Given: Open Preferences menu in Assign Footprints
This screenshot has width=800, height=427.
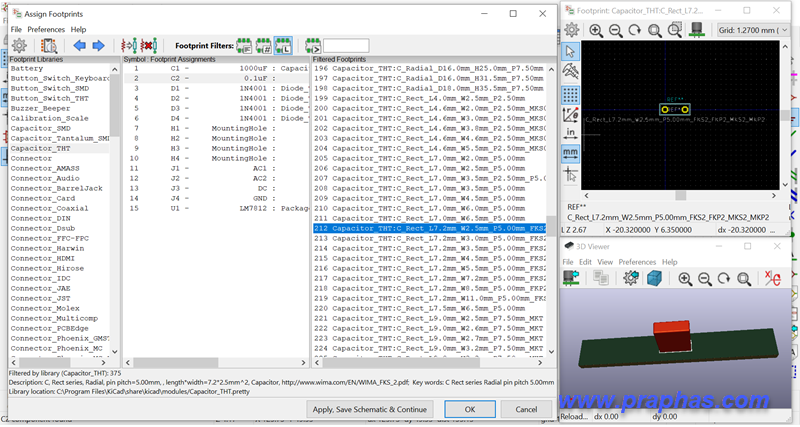Looking at the screenshot, I should [46, 30].
